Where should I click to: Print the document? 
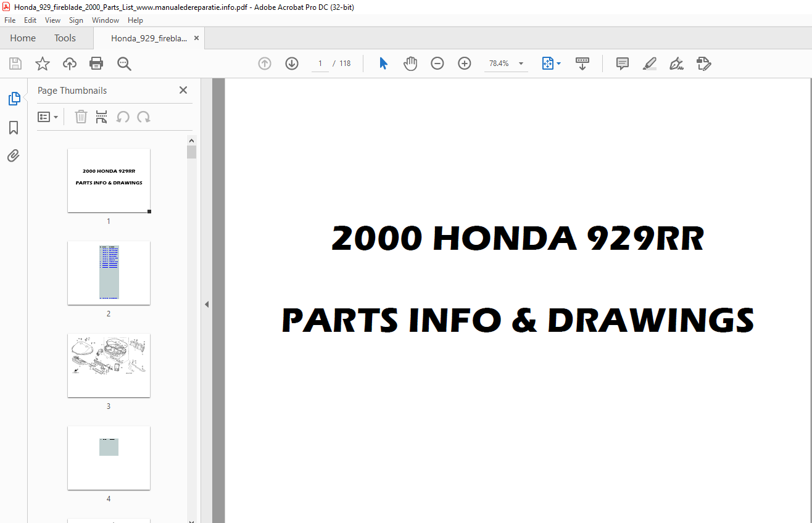pyautogui.click(x=96, y=64)
